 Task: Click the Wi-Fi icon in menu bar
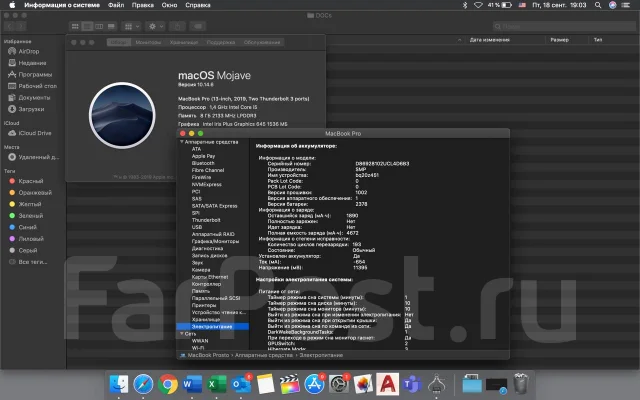(478, 5)
